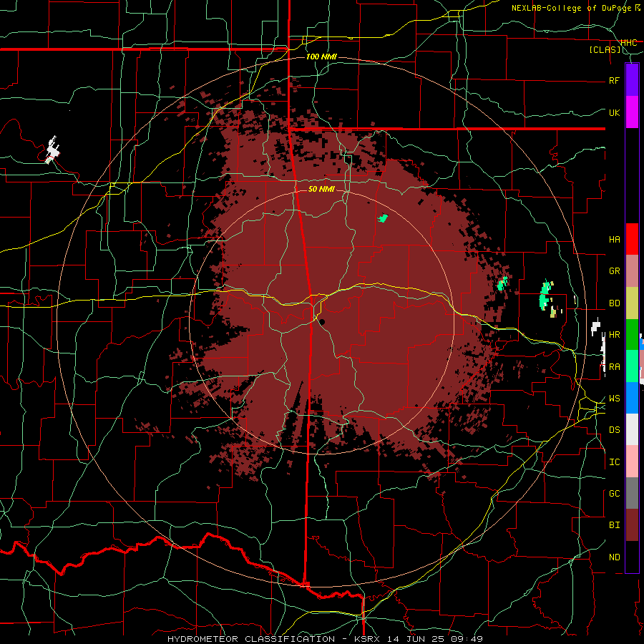Screen dimensions: 644x644
Task: Click the light green RA swatch
Action: pos(632,366)
